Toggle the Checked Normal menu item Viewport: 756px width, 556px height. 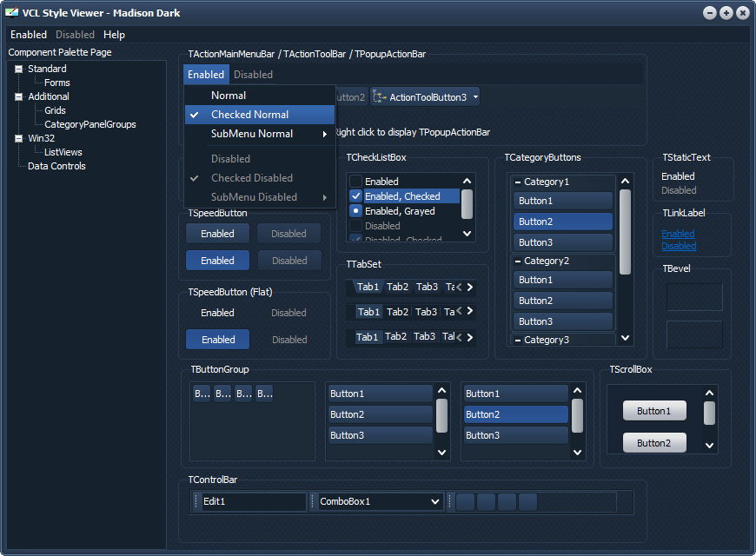(x=260, y=115)
